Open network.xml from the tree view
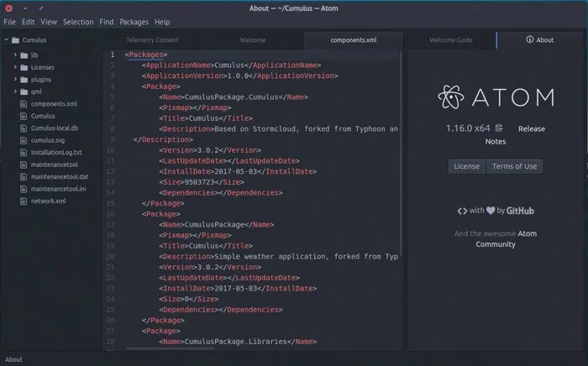The width and height of the screenshot is (588, 366). (48, 201)
